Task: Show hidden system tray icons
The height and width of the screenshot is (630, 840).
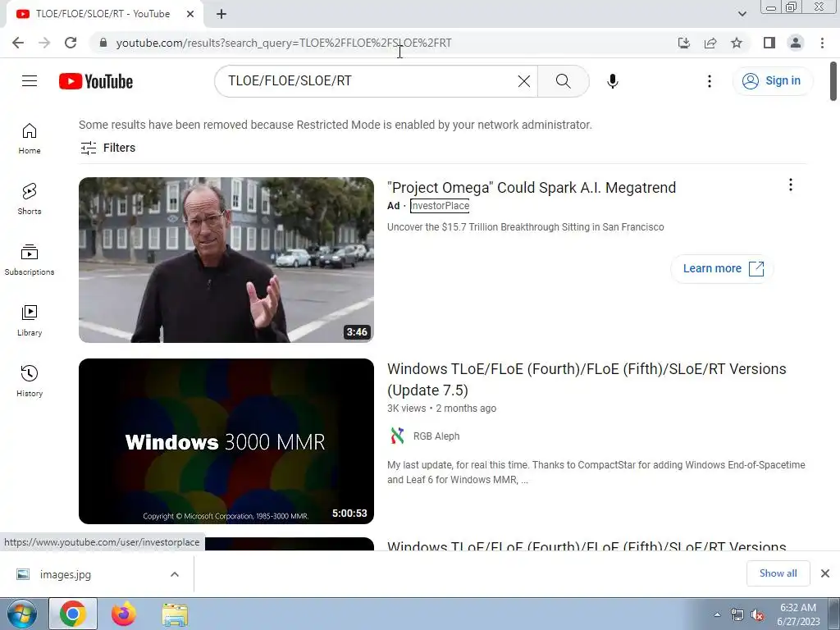Action: 717,614
